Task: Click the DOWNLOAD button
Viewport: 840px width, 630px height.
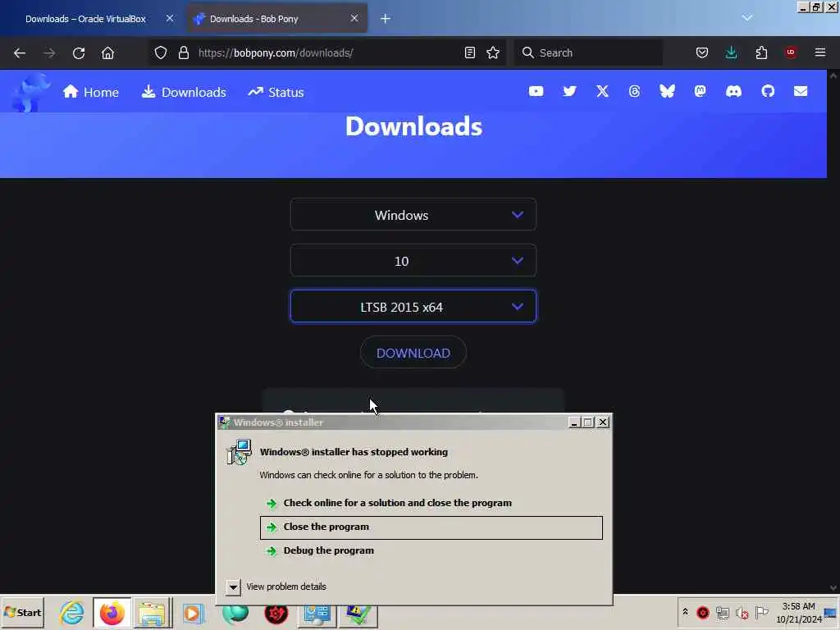Action: click(413, 353)
